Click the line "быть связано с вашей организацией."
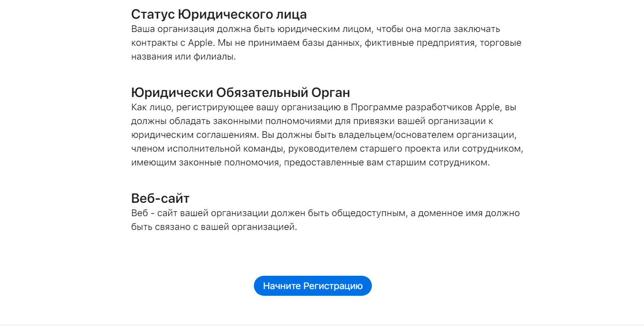Screen dimensions: 644x326 [x=214, y=227]
